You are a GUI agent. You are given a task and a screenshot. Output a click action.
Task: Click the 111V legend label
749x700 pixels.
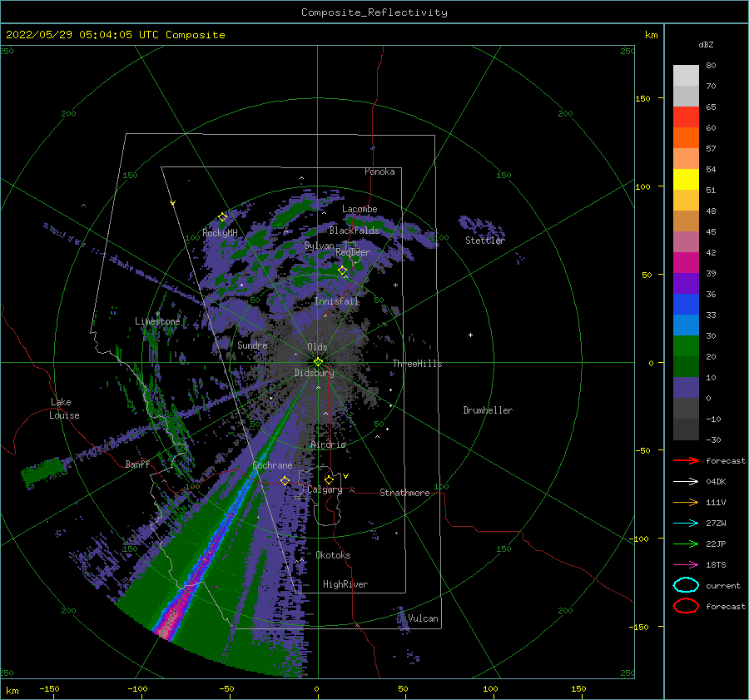716,502
